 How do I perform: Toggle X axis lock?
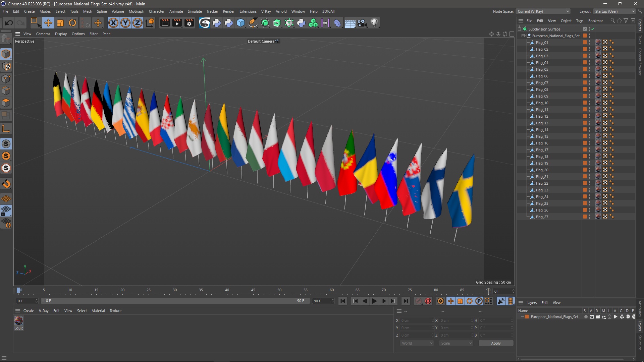(113, 23)
